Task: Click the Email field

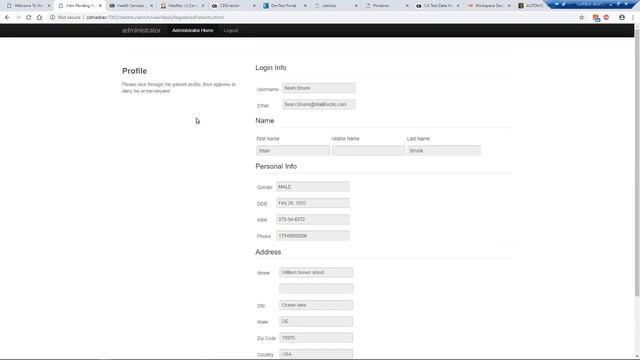Action: (x=319, y=104)
